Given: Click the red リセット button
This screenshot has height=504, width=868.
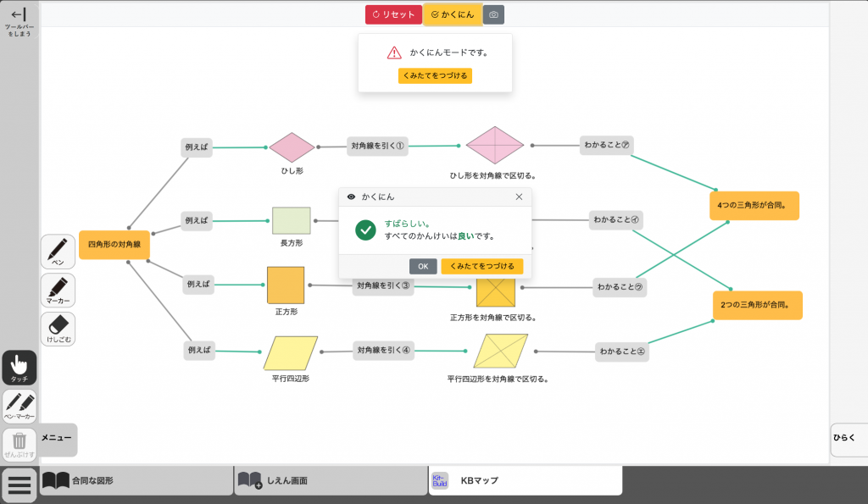Looking at the screenshot, I should 393,14.
